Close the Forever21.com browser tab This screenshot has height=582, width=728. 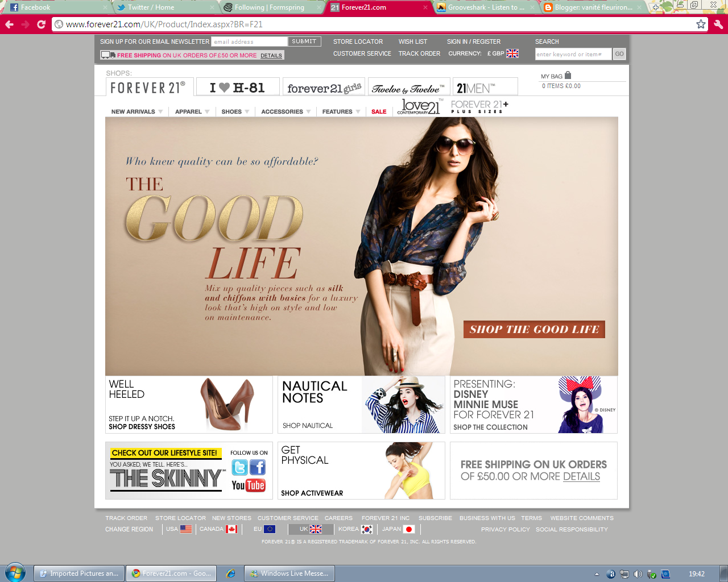click(x=425, y=7)
